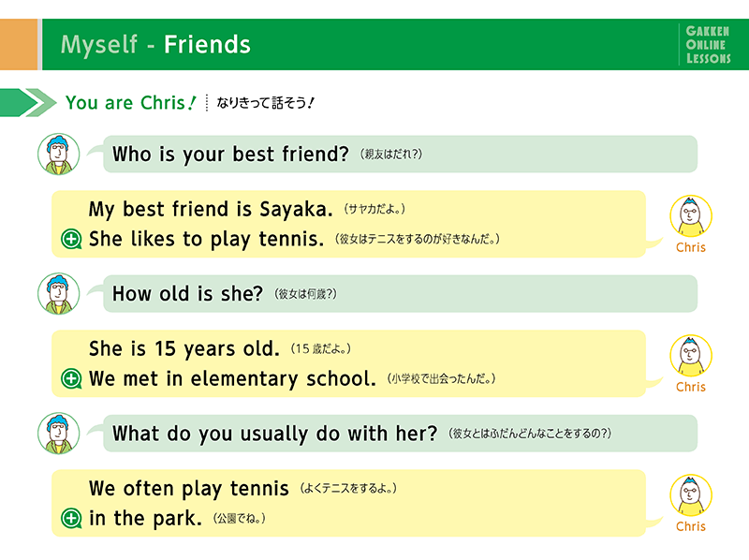Click the Gakken Online Lessons logo
Screen dimensions: 749x560
pos(707,44)
